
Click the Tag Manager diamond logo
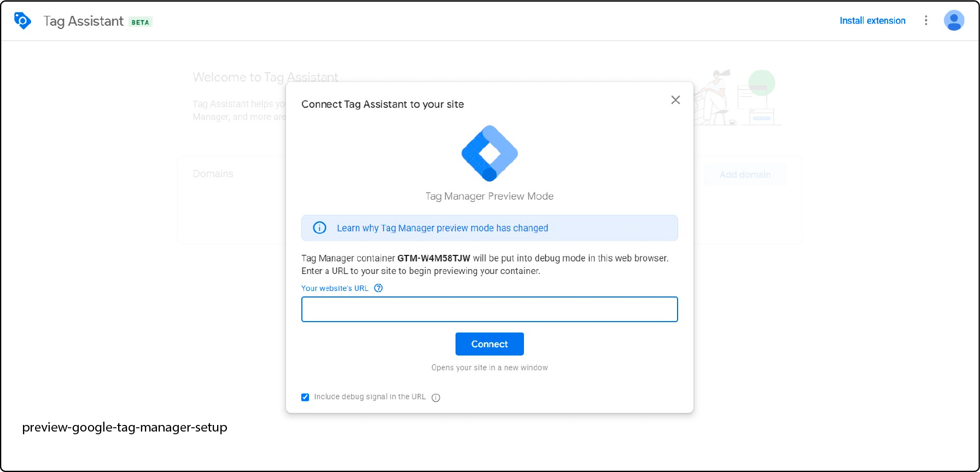coord(489,153)
